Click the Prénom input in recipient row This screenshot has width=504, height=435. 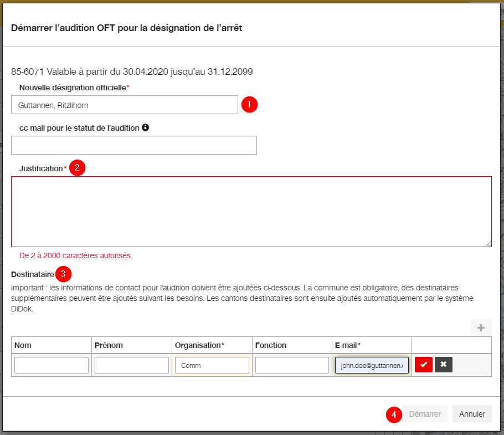(132, 365)
